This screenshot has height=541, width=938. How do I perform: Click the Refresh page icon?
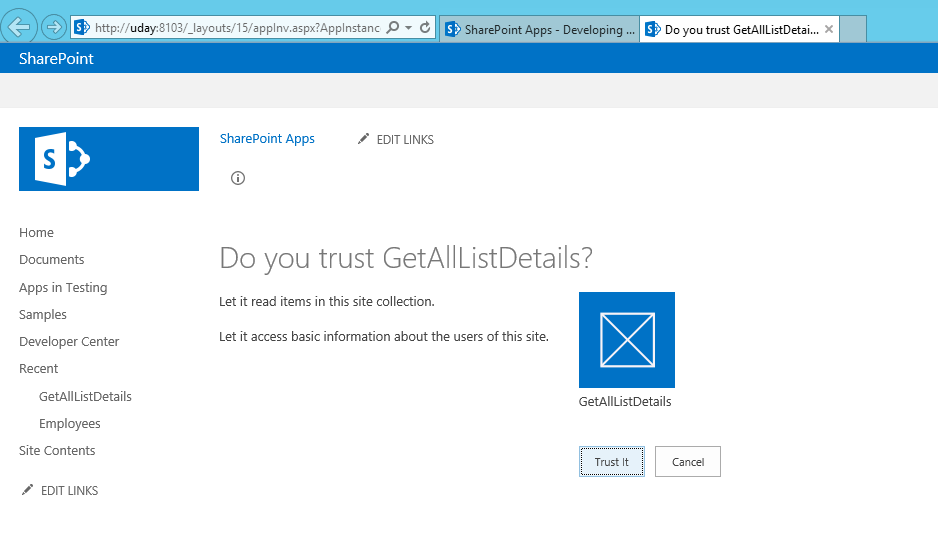pyautogui.click(x=425, y=28)
